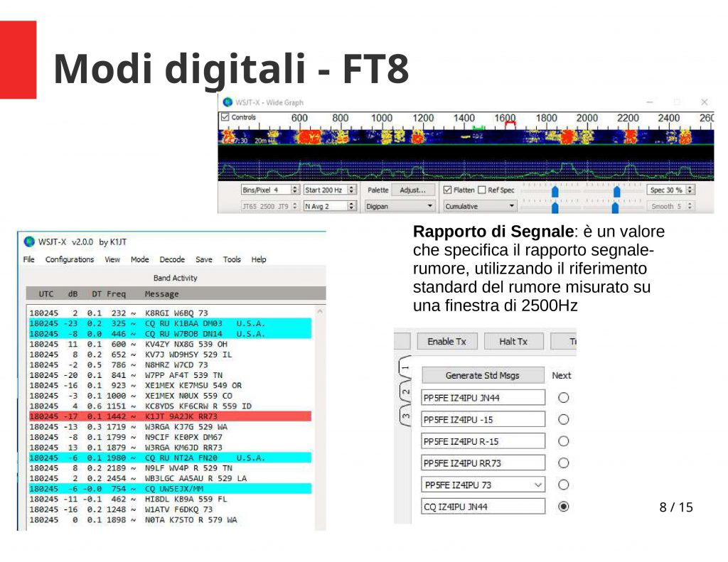Click row CQ RU NT2A FN20
This screenshot has width=728, height=562.
tap(170, 458)
